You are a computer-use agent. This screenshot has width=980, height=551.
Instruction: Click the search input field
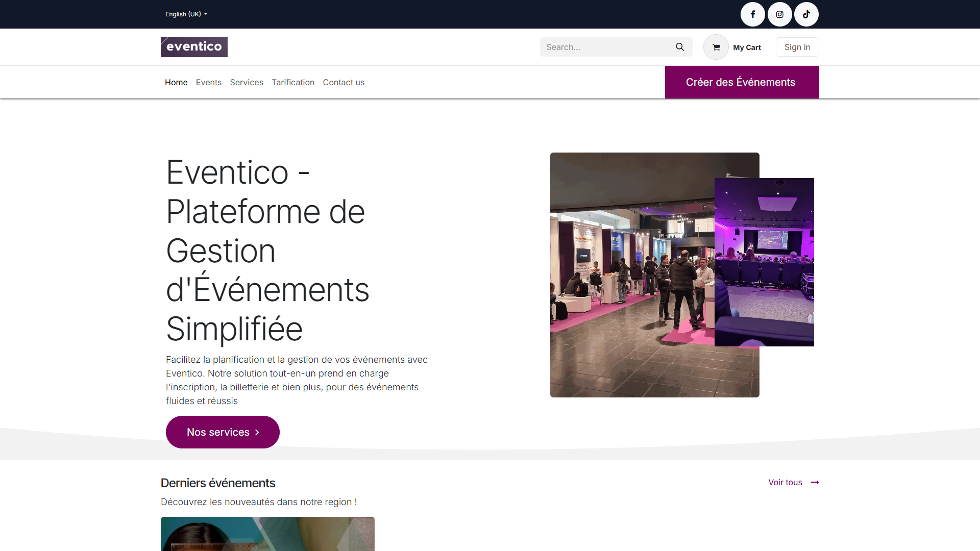[x=606, y=47]
